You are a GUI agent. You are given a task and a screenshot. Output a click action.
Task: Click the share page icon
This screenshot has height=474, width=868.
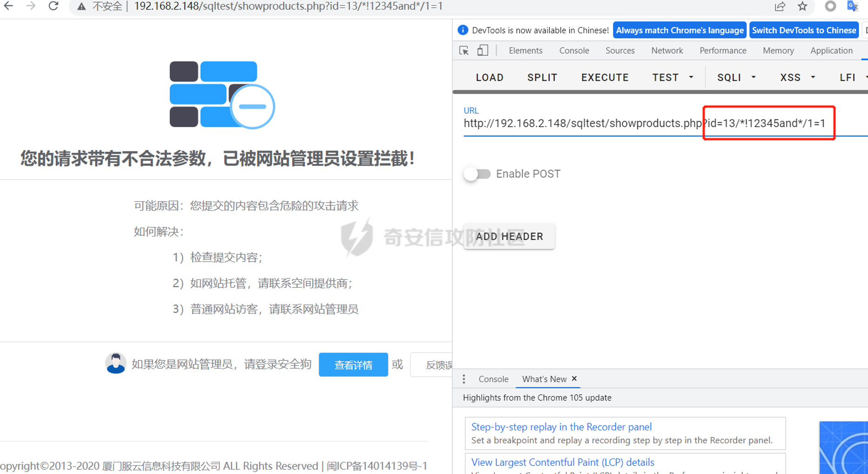pyautogui.click(x=780, y=7)
